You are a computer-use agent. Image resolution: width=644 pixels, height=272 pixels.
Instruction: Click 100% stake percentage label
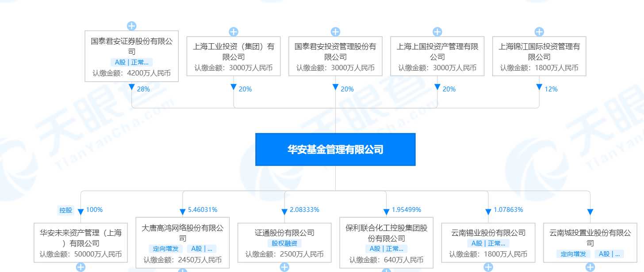[x=94, y=210]
